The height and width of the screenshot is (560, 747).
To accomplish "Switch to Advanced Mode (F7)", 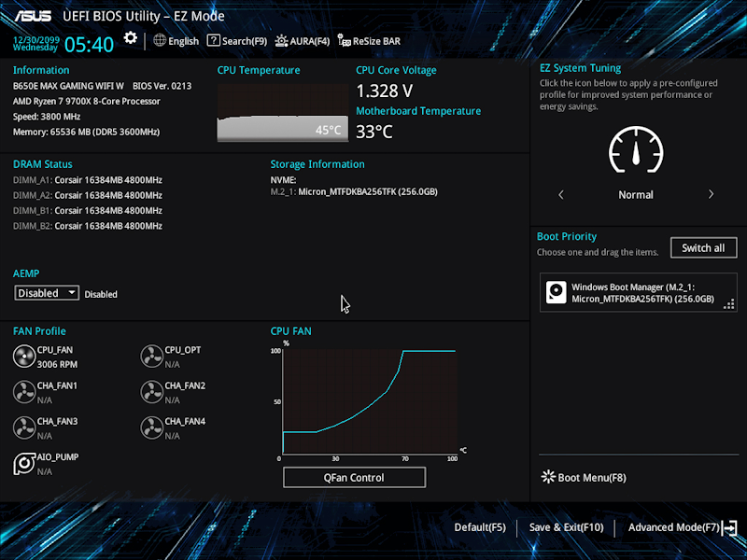I will point(674,527).
